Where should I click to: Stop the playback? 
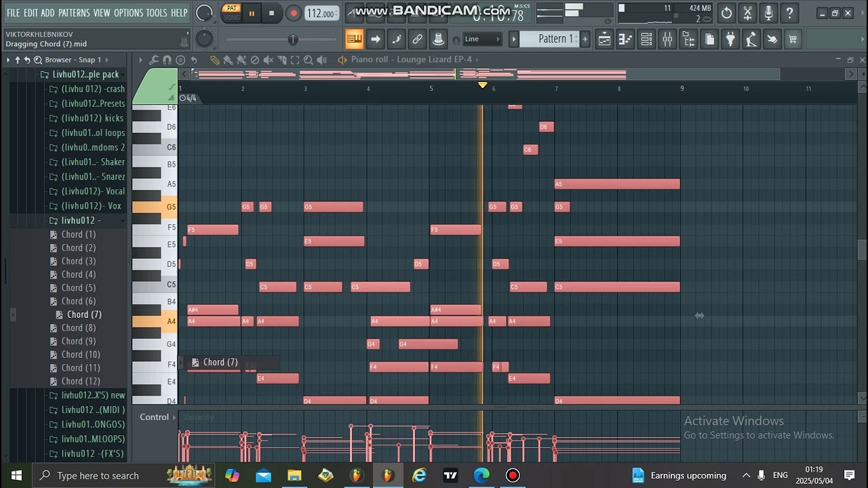coord(272,13)
